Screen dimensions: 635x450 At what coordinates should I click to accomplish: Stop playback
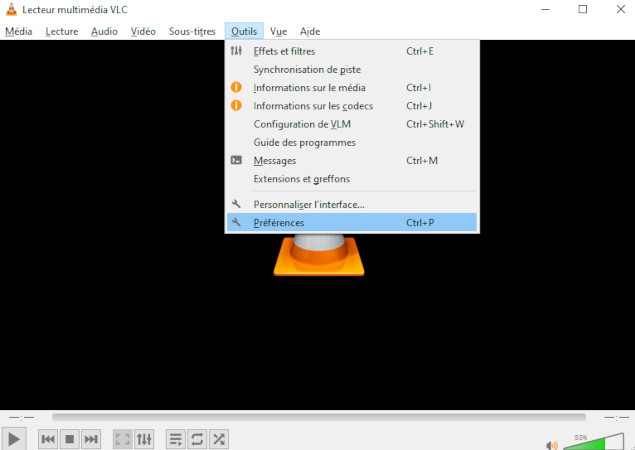pos(70,439)
